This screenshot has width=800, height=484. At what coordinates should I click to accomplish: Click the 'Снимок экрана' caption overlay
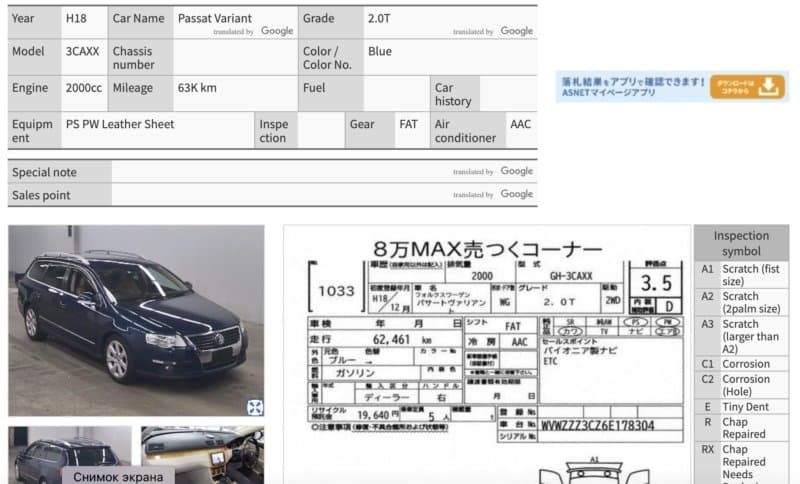coord(118,477)
